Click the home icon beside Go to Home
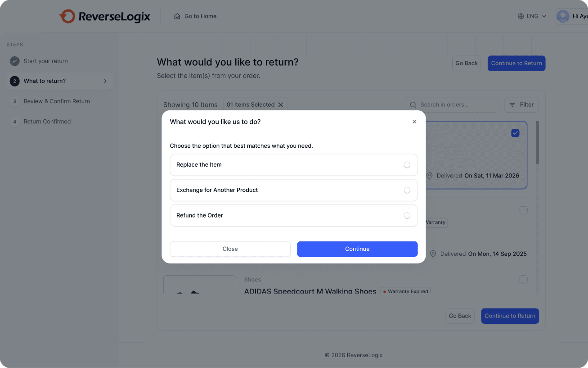This screenshot has height=368, width=588. click(x=177, y=16)
